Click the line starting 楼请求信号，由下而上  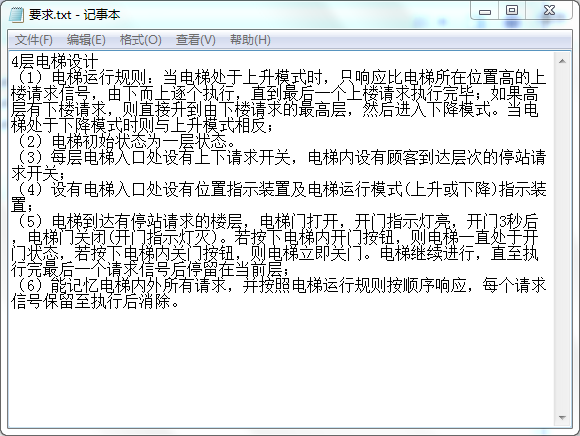pyautogui.click(x=274, y=94)
